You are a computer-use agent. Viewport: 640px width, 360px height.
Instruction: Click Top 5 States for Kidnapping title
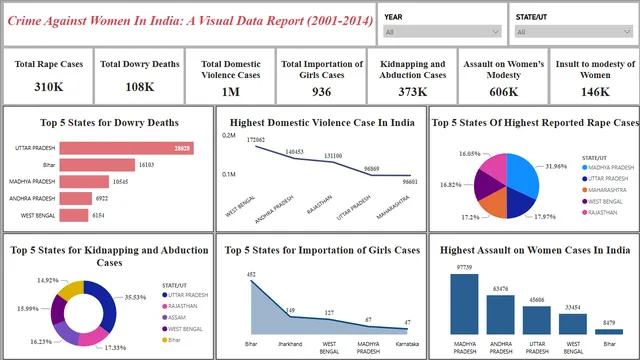(109, 256)
